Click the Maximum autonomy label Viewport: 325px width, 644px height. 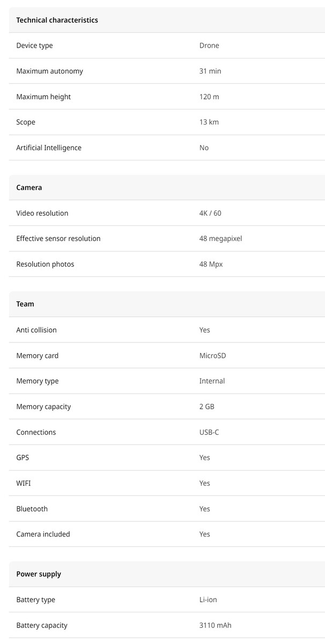pyautogui.click(x=49, y=71)
